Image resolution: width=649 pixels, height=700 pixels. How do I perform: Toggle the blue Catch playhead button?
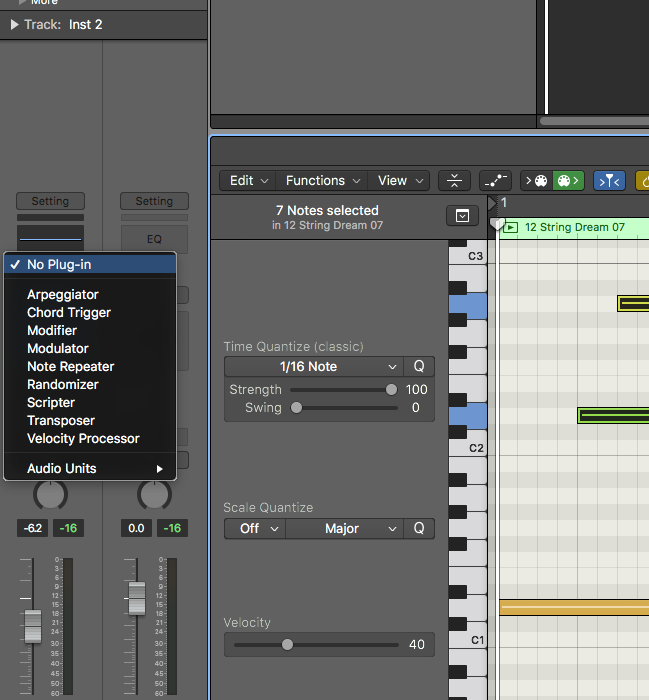click(609, 181)
